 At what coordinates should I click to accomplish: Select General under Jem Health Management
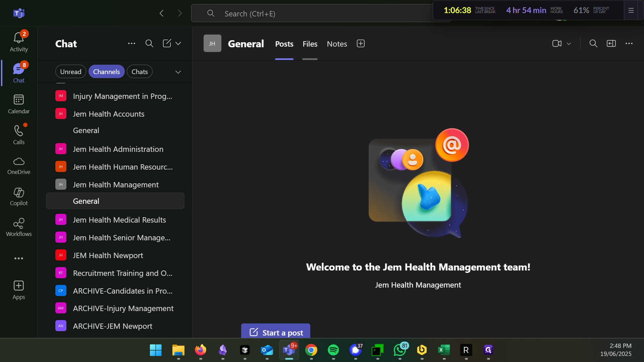[x=115, y=201]
